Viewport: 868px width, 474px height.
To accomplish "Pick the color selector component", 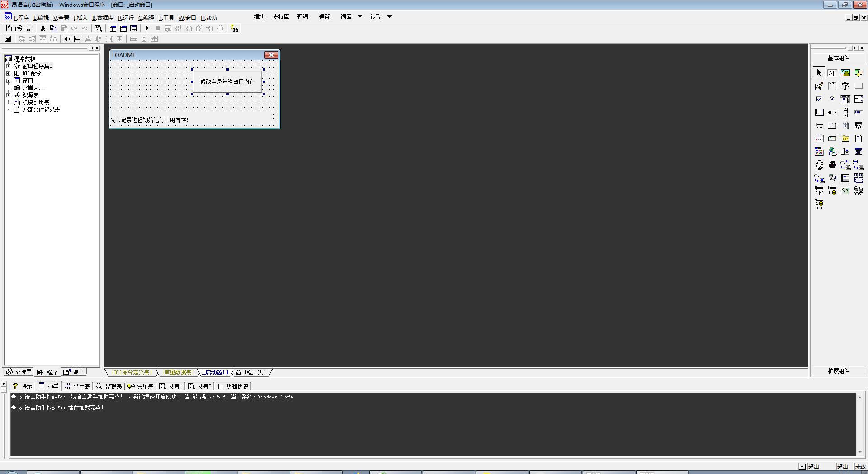I will pos(819,152).
